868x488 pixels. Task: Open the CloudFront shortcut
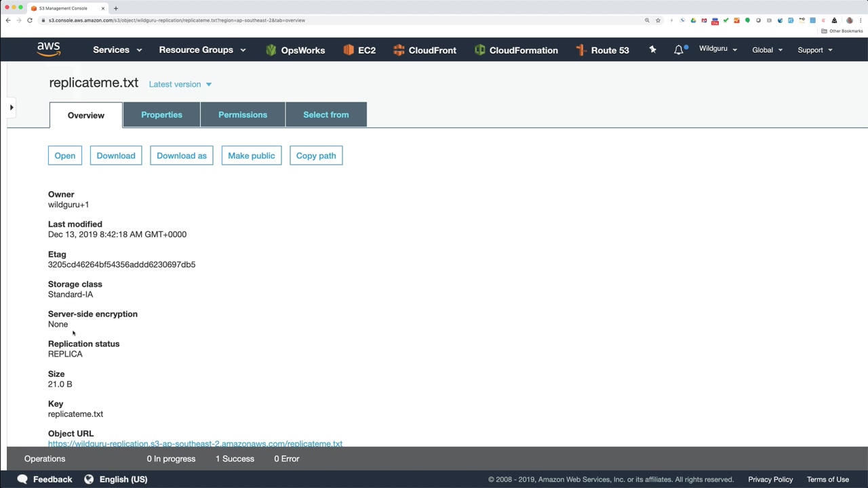pos(425,50)
